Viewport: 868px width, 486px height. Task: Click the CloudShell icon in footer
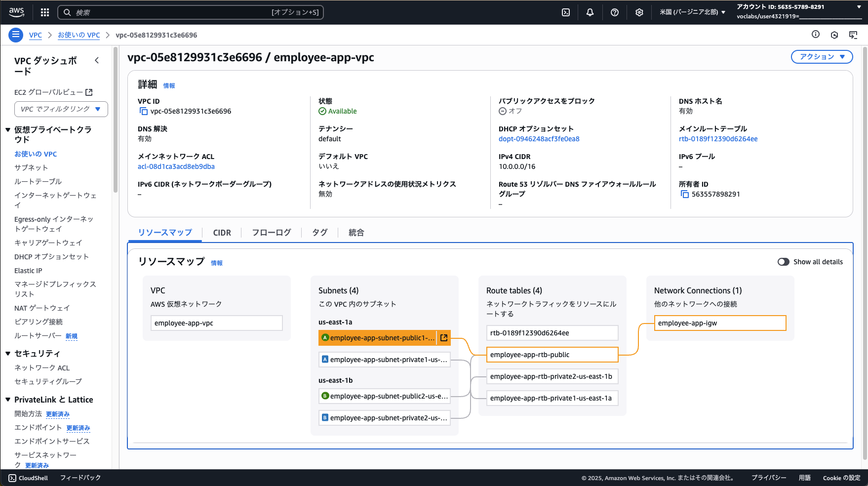click(x=12, y=478)
